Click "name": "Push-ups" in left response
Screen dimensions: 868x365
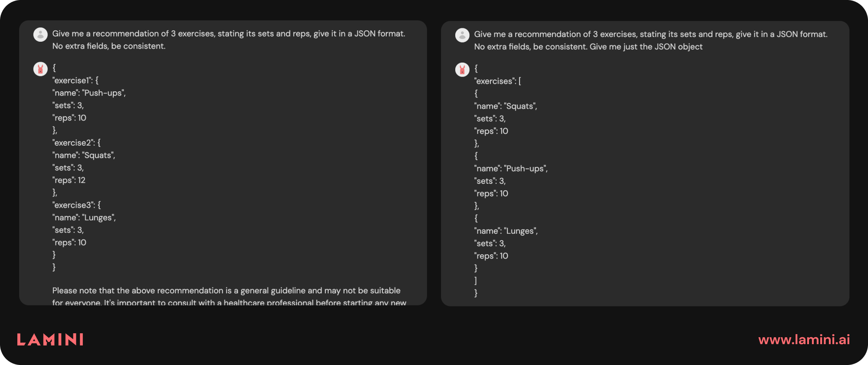click(89, 93)
